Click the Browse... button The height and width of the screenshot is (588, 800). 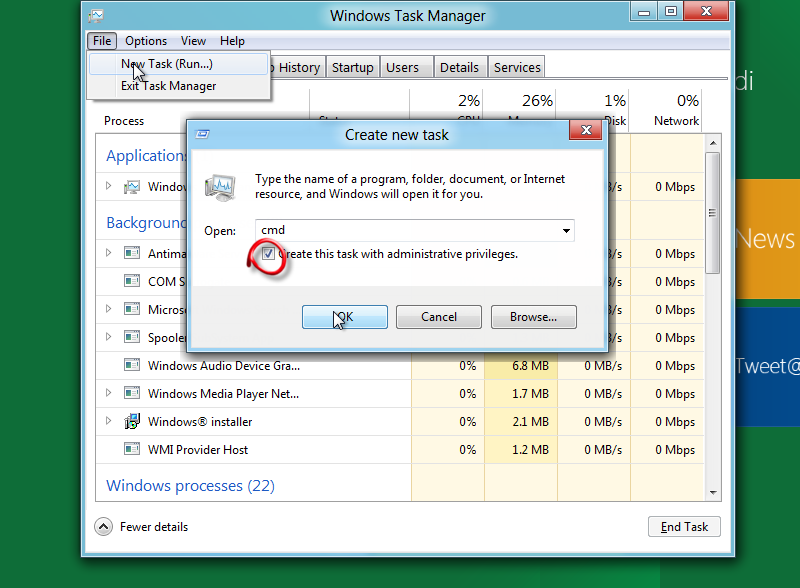(534, 317)
